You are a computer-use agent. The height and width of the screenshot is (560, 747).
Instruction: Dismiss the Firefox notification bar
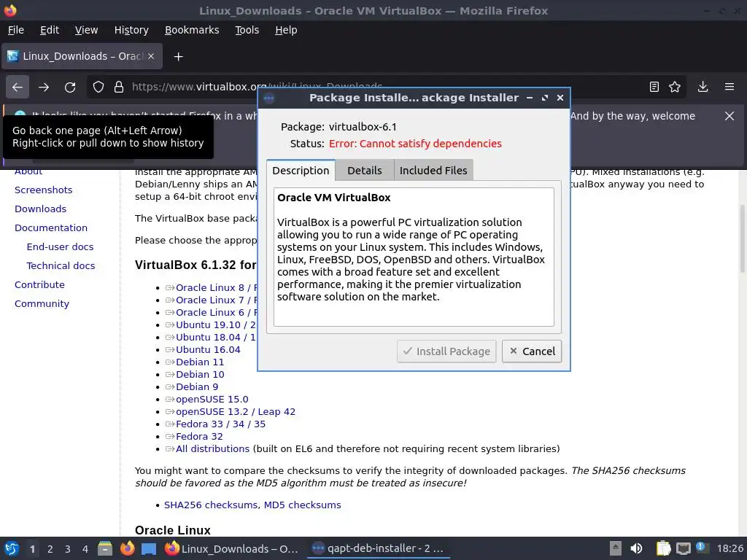729,116
